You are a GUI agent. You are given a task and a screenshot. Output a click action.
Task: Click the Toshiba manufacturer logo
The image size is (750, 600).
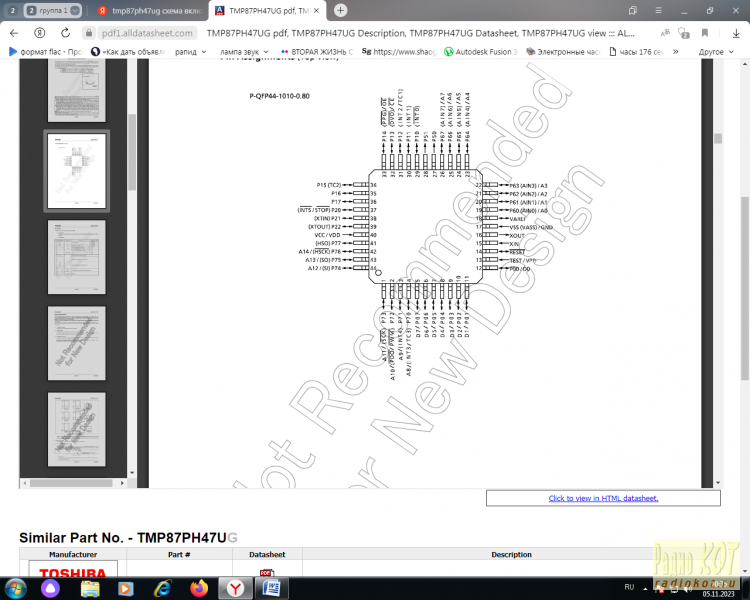pos(73,570)
